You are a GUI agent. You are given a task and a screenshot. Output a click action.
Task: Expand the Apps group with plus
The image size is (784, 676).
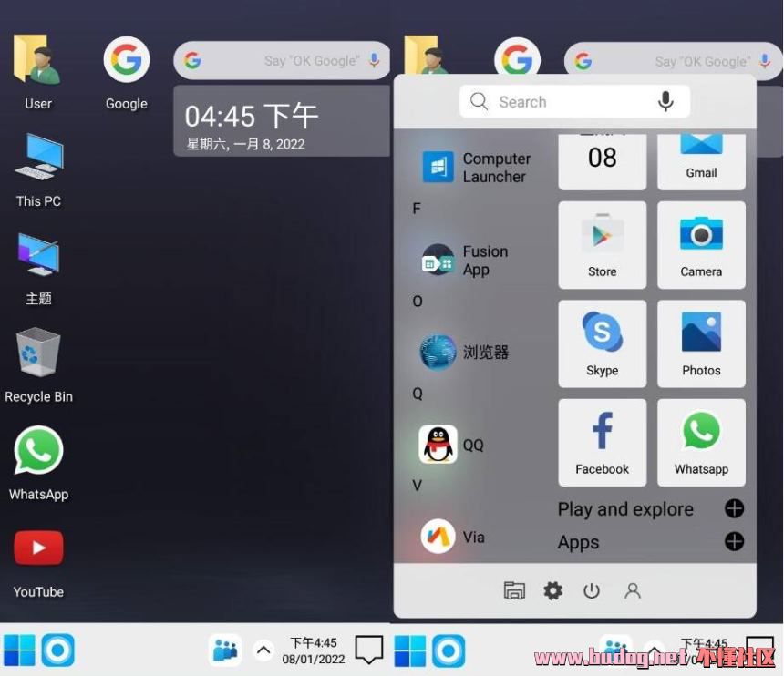[734, 541]
